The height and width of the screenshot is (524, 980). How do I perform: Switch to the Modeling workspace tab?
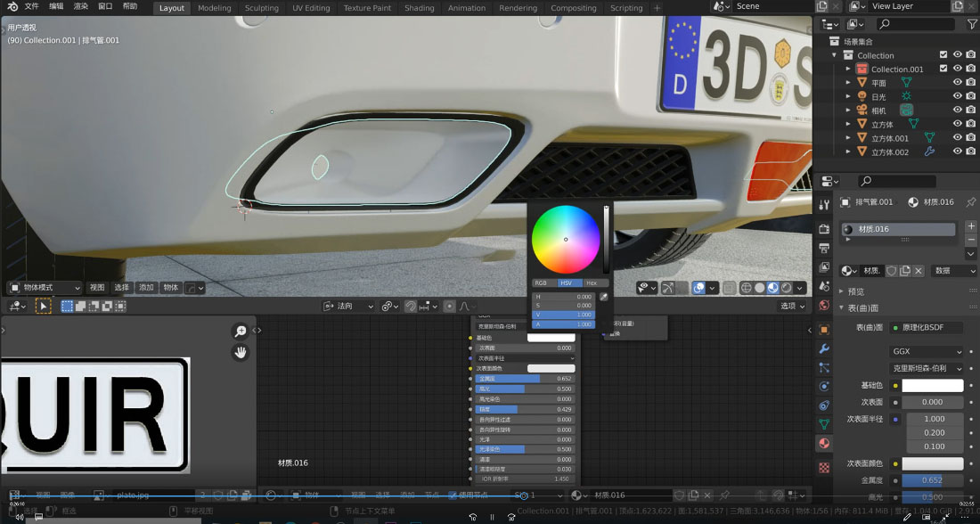pyautogui.click(x=215, y=8)
